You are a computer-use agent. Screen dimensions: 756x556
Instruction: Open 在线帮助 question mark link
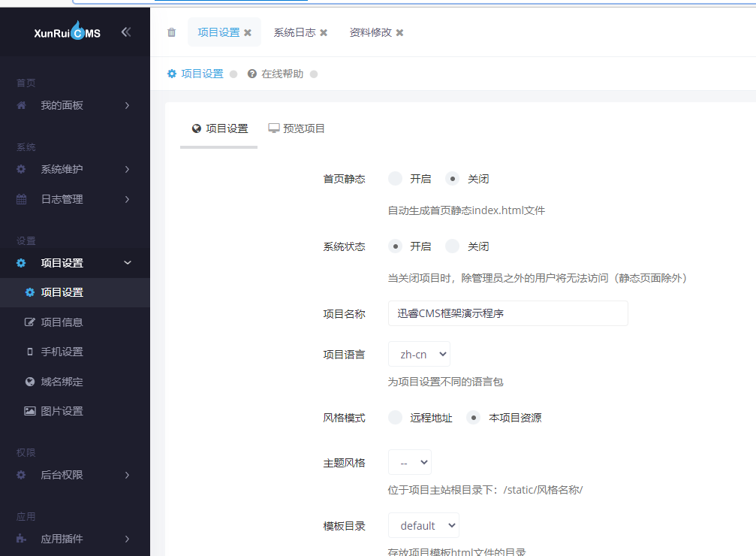coord(276,74)
